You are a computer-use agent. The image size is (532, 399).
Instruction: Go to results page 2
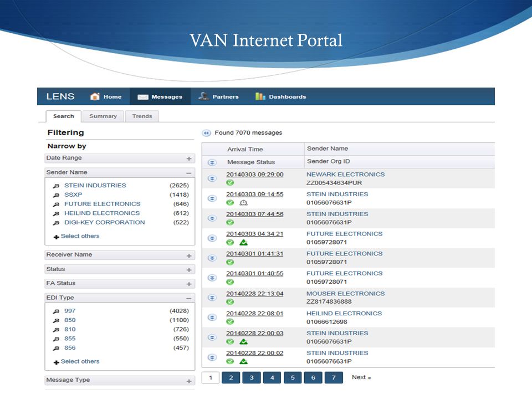point(231,377)
